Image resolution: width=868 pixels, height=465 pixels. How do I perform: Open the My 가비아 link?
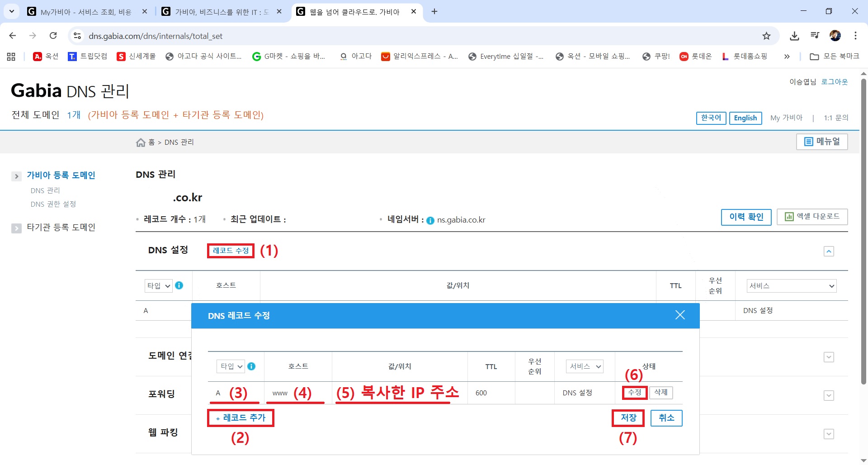point(787,118)
